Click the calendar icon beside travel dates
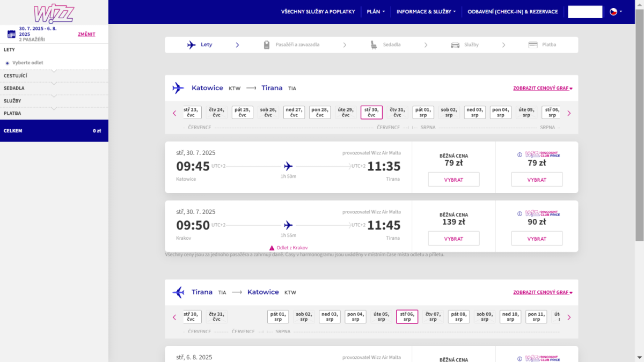The height and width of the screenshot is (362, 644). pos(11,34)
